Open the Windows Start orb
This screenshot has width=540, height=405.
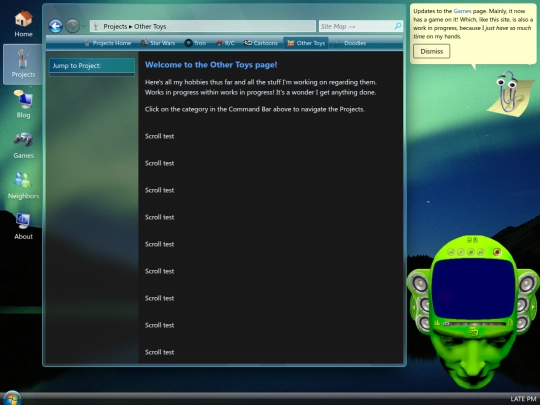click(12, 398)
